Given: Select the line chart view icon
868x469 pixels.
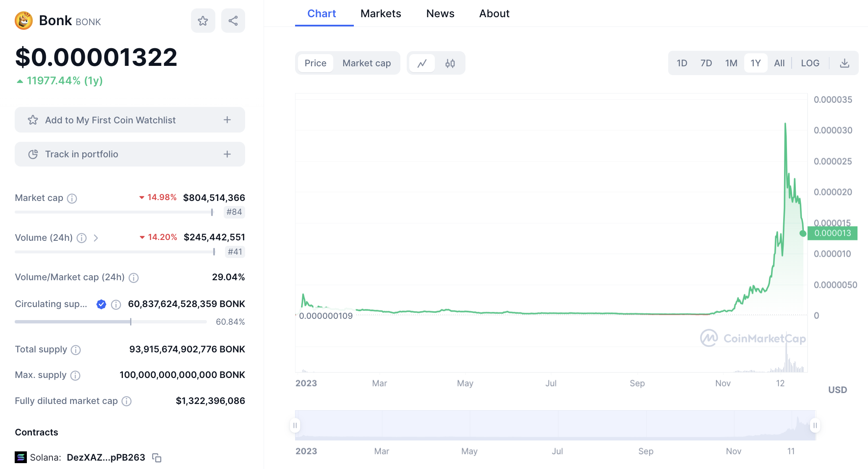Looking at the screenshot, I should (x=422, y=63).
